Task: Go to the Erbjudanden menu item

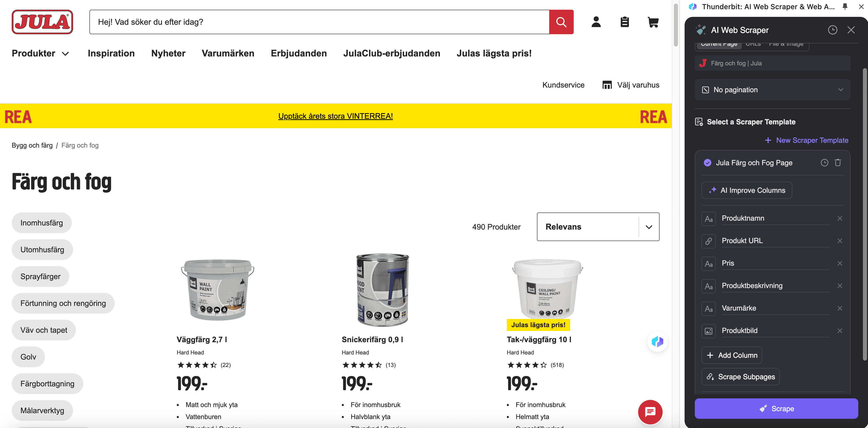Action: point(299,53)
